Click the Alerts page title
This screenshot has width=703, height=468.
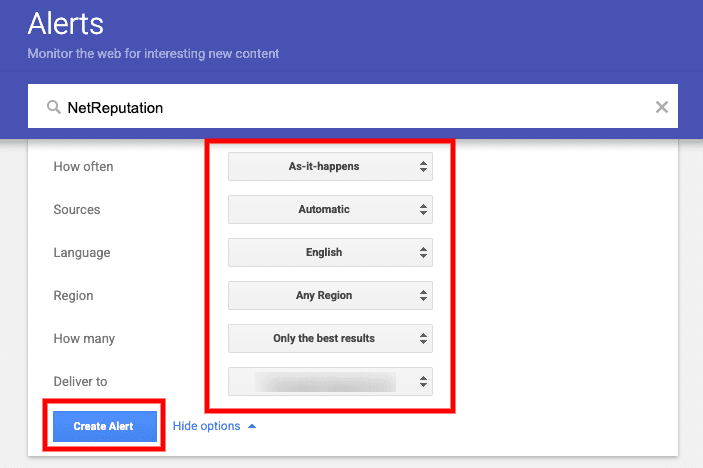65,23
